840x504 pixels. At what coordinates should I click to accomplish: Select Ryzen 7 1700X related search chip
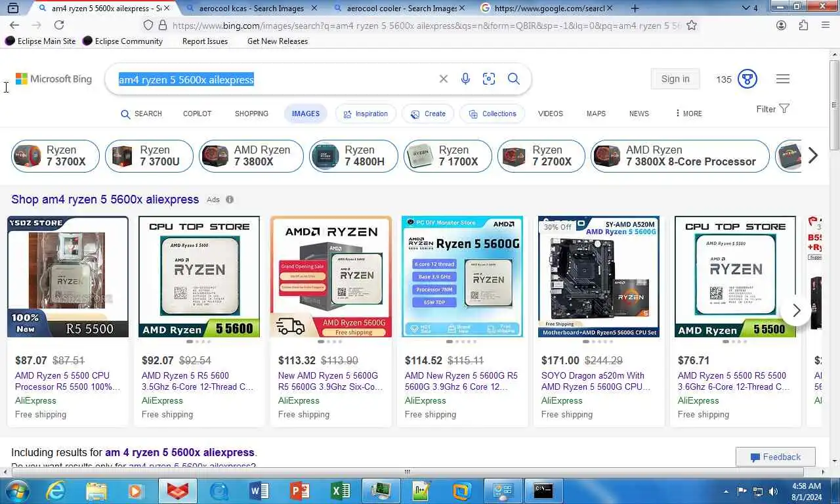[448, 156]
